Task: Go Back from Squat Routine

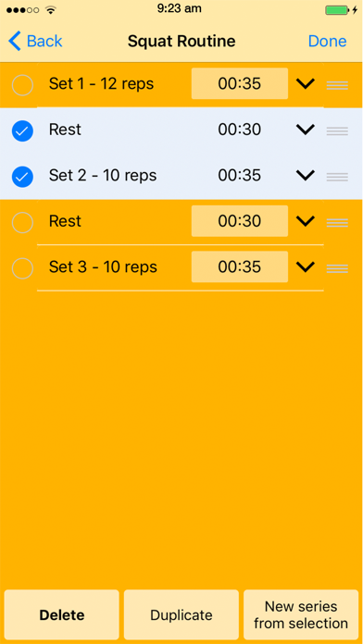Action: [x=35, y=41]
